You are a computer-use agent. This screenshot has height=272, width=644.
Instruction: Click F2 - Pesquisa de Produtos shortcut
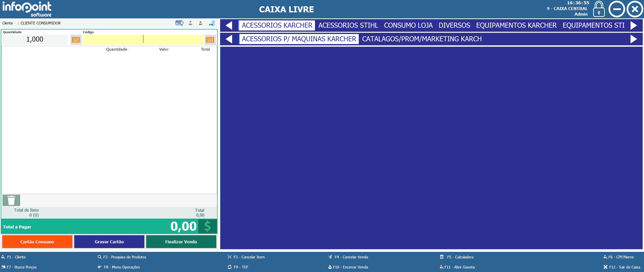[x=122, y=257]
